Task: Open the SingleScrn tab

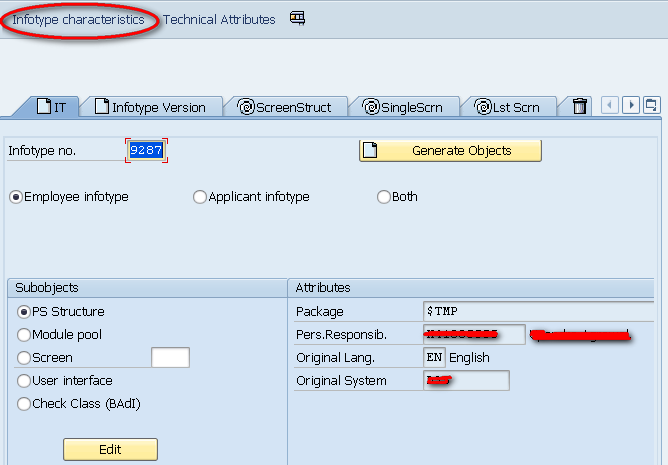Action: (x=403, y=107)
